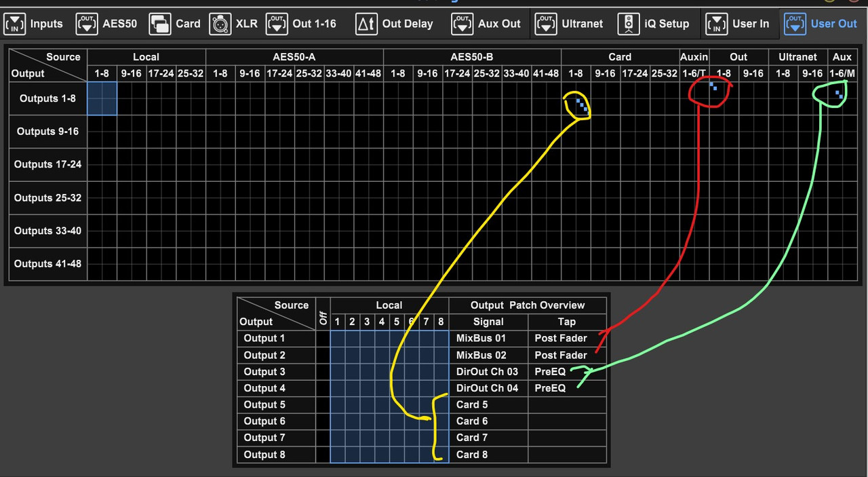Select the Outputs 41-48 row label
This screenshot has height=477, width=868.
coord(48,264)
